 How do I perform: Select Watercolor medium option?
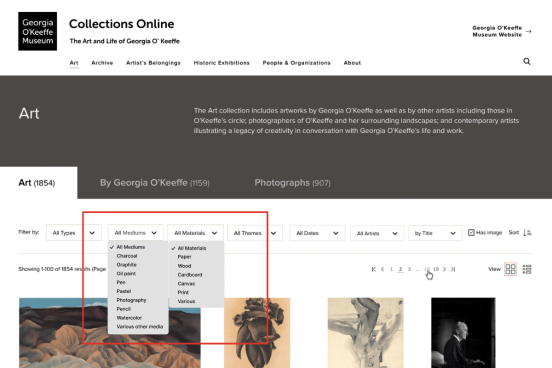click(129, 318)
